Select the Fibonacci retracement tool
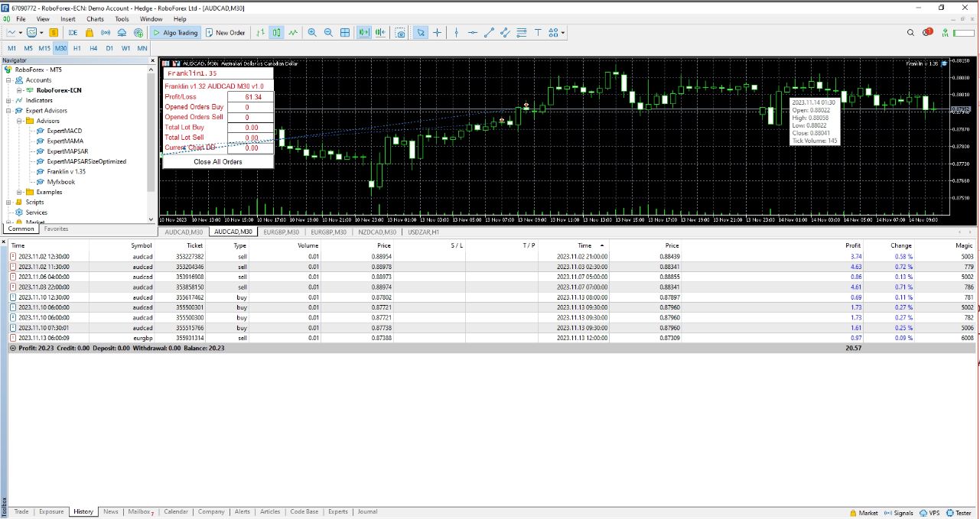 point(522,33)
